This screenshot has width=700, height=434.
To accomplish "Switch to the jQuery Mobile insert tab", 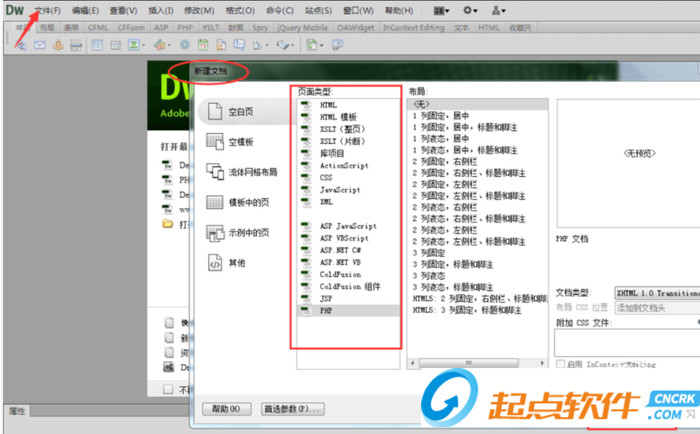I will click(303, 28).
